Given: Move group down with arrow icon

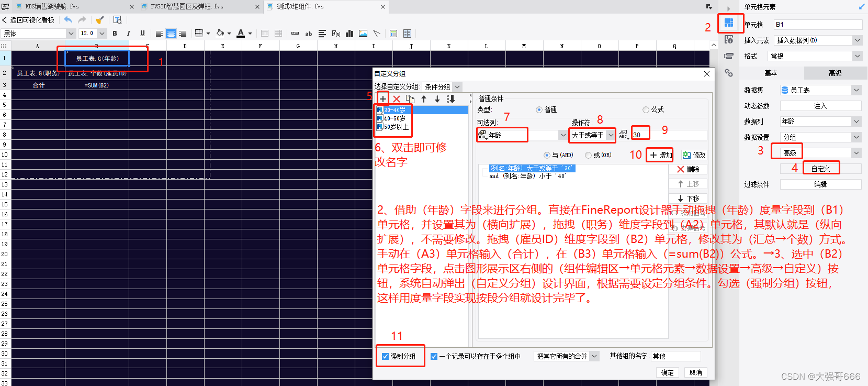Looking at the screenshot, I should coord(437,98).
